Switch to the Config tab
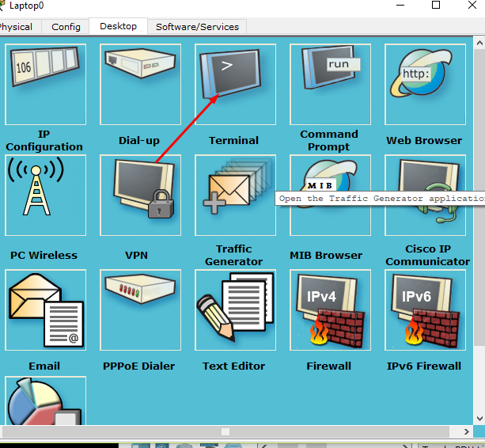 pos(66,27)
